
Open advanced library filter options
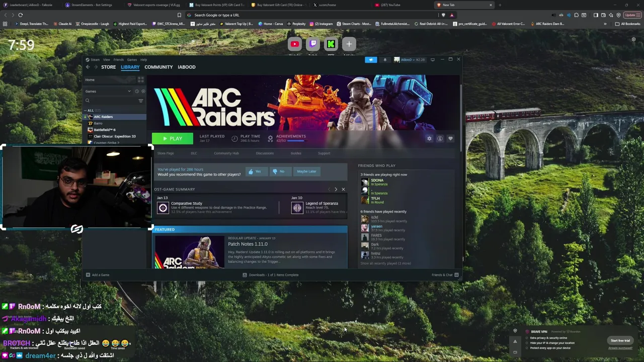coord(141,101)
